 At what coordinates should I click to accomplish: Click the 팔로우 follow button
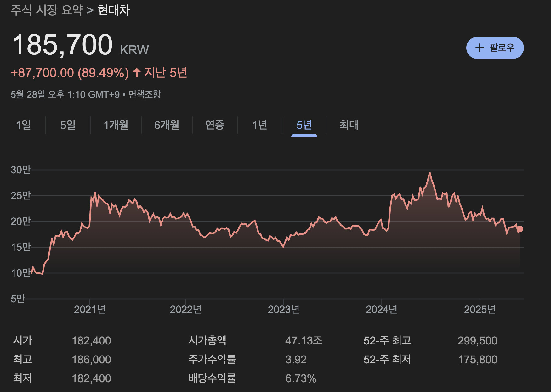[x=495, y=48]
